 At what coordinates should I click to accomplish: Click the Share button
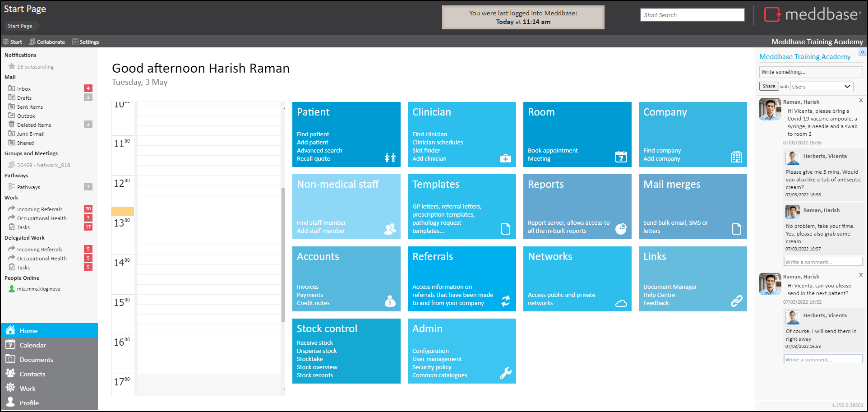click(x=769, y=87)
